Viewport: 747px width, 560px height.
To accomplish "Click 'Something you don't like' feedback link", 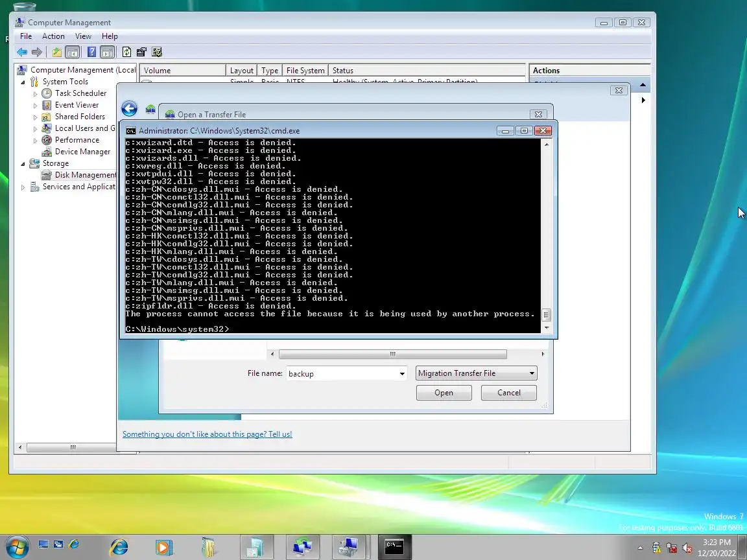I will coord(207,434).
